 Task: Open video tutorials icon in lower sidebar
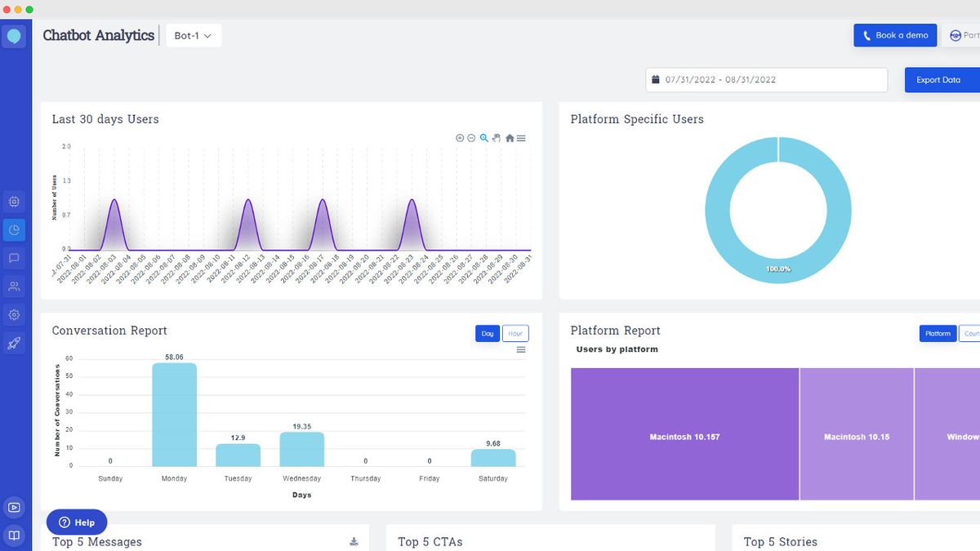[x=14, y=507]
